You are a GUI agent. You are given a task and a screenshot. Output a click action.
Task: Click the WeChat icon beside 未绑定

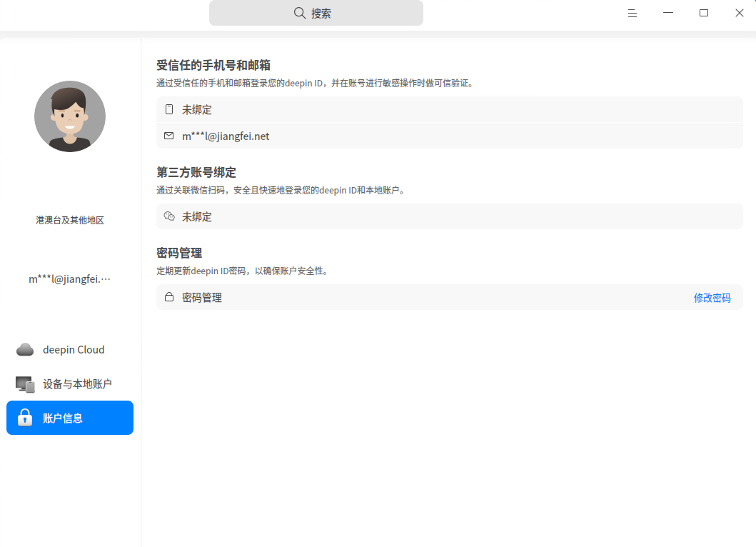169,216
